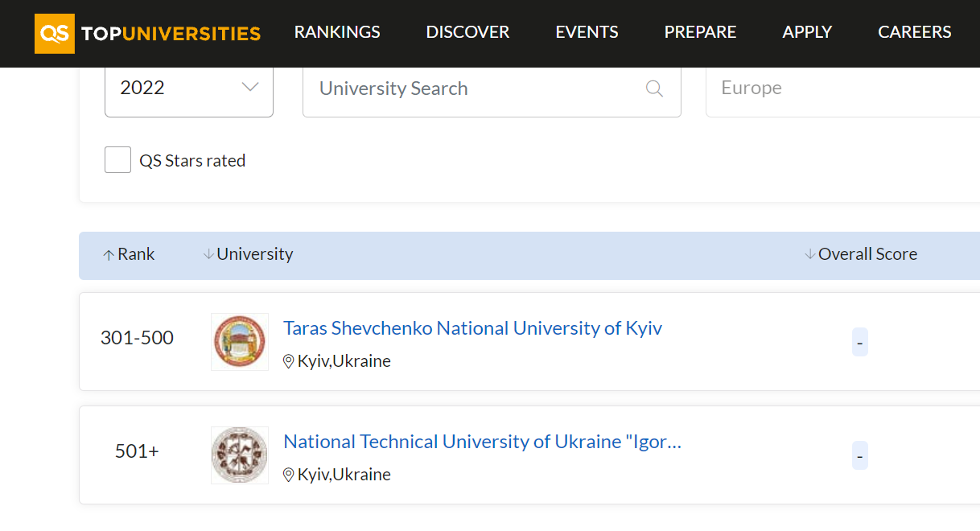Click the dash score badge on the 501+ row
Screen dimensions: 980x531
point(859,455)
